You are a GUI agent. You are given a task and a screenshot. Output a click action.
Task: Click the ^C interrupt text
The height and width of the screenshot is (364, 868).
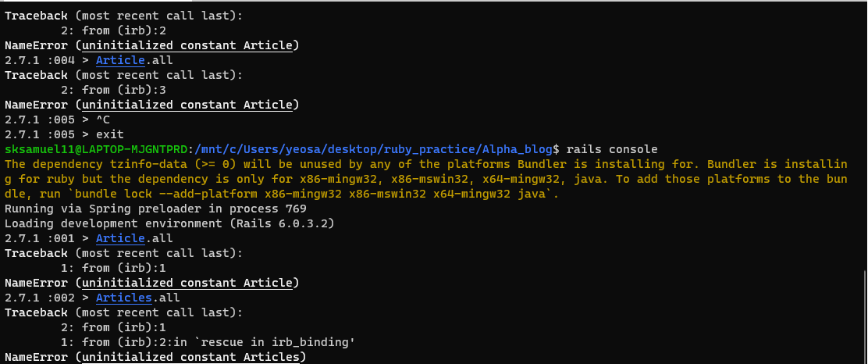(x=103, y=119)
